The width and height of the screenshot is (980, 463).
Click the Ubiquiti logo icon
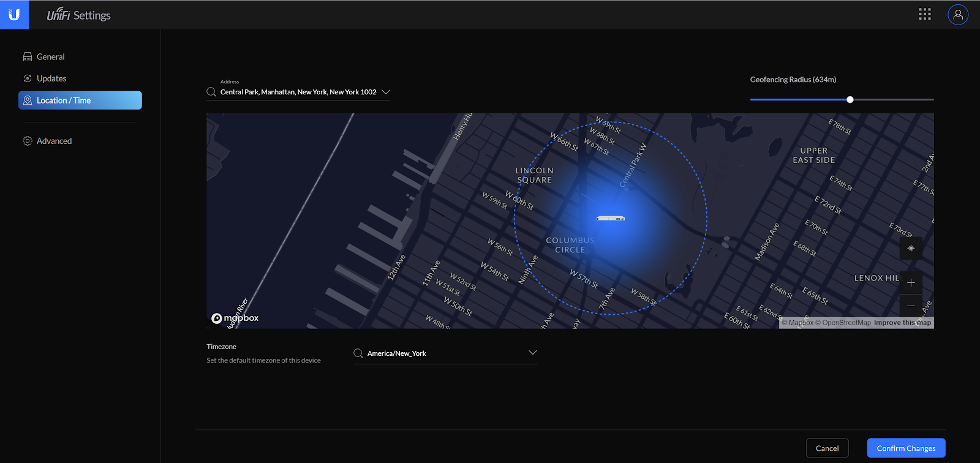14,15
